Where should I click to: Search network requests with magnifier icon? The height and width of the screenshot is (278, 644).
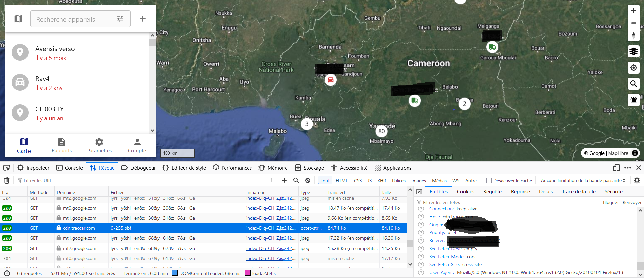coord(296,180)
